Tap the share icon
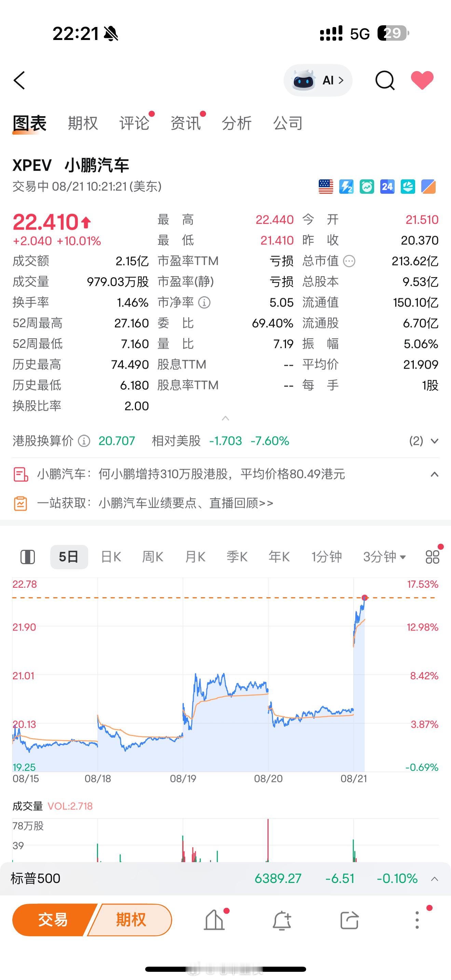The width and height of the screenshot is (451, 980). [x=350, y=920]
